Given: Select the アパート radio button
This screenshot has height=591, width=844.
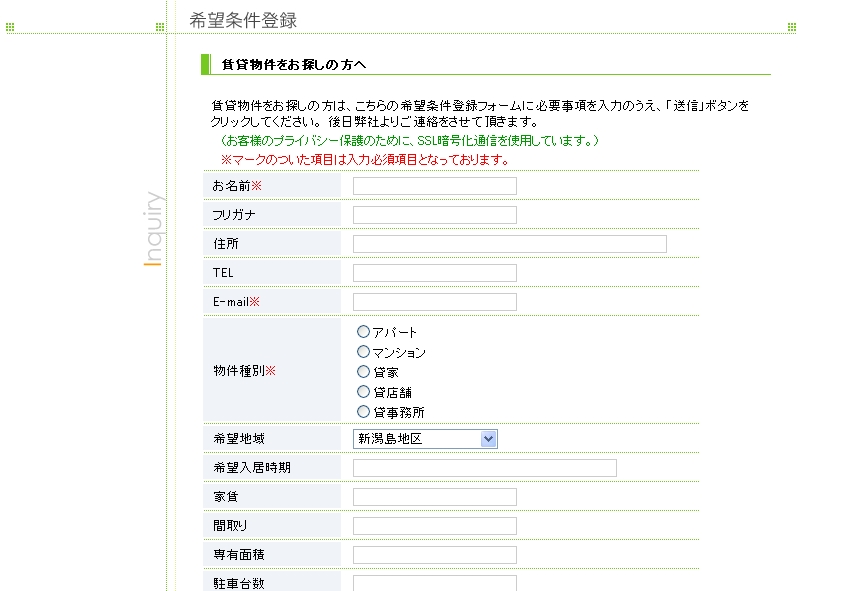Looking at the screenshot, I should (364, 332).
